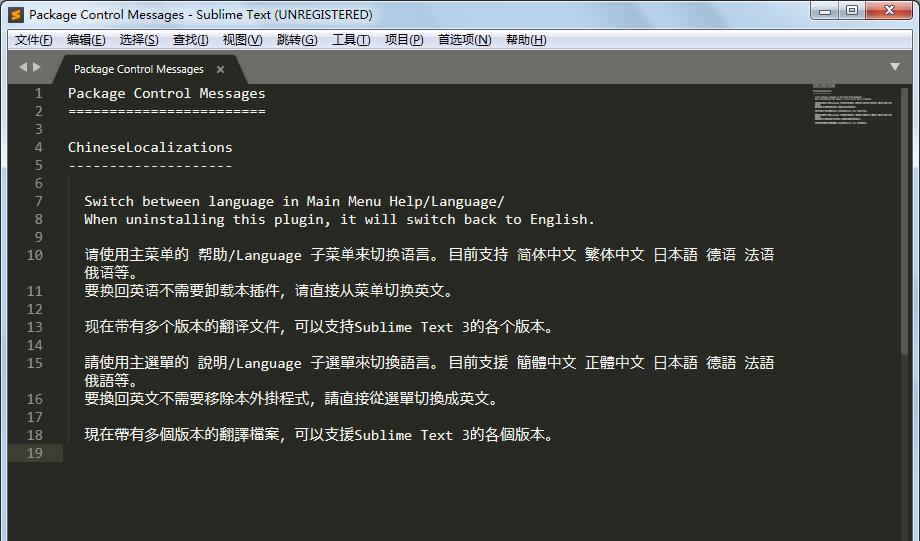This screenshot has height=541, width=920.
Task: Click the minimap code preview
Action: point(853,104)
